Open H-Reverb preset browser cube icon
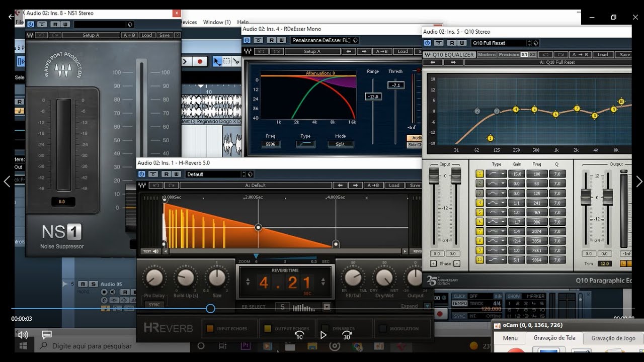Viewport: 644px width, 362px height. [250, 174]
